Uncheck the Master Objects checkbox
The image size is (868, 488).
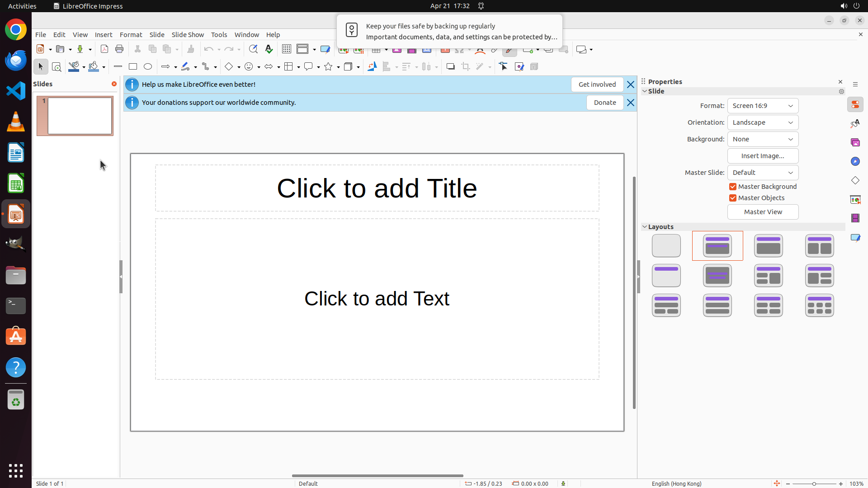tap(733, 198)
